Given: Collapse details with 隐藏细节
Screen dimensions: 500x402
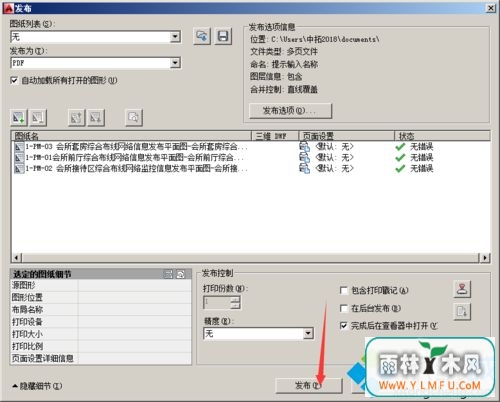Looking at the screenshot, I should [x=37, y=386].
